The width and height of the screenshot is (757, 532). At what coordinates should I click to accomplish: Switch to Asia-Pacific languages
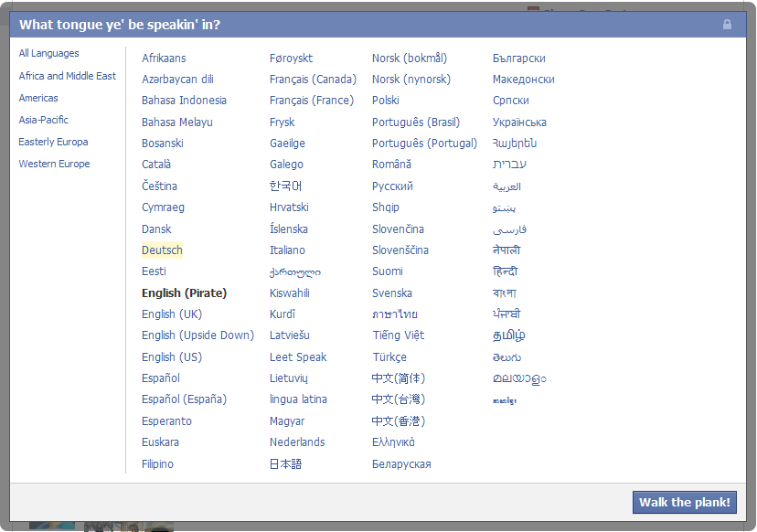tap(44, 120)
